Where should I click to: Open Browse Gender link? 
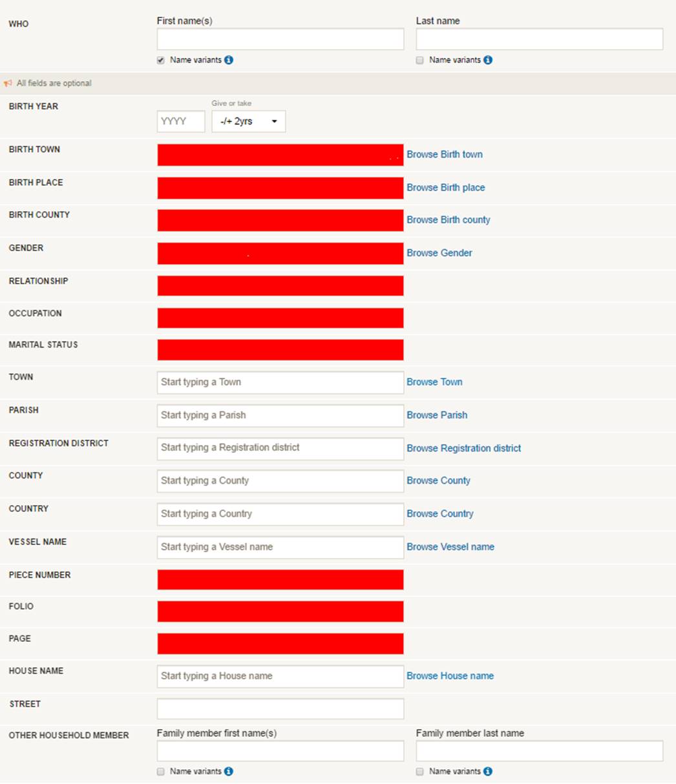pyautogui.click(x=439, y=253)
